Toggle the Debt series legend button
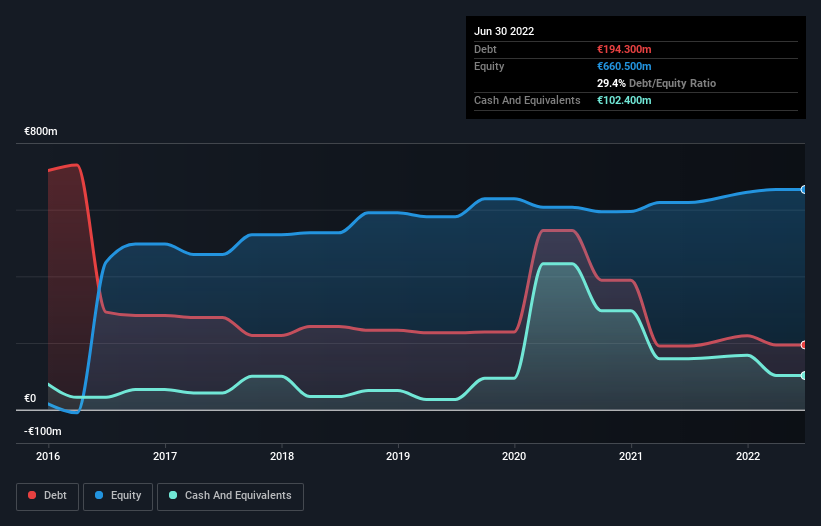821x526 pixels. [x=48, y=496]
